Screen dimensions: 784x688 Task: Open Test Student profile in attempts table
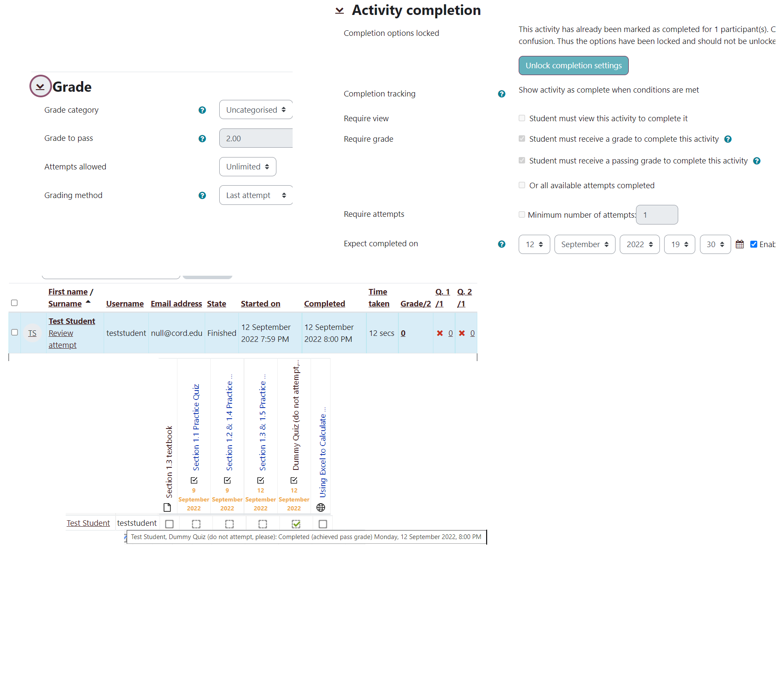click(72, 321)
